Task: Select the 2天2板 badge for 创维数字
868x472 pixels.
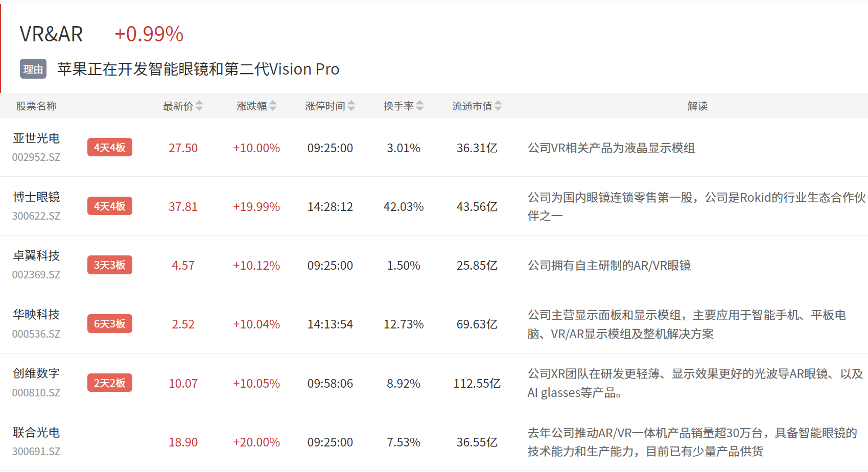Action: (x=109, y=383)
